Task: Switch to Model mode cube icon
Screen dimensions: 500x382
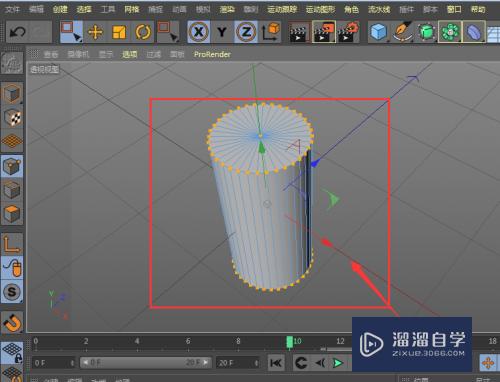Action: click(x=12, y=94)
